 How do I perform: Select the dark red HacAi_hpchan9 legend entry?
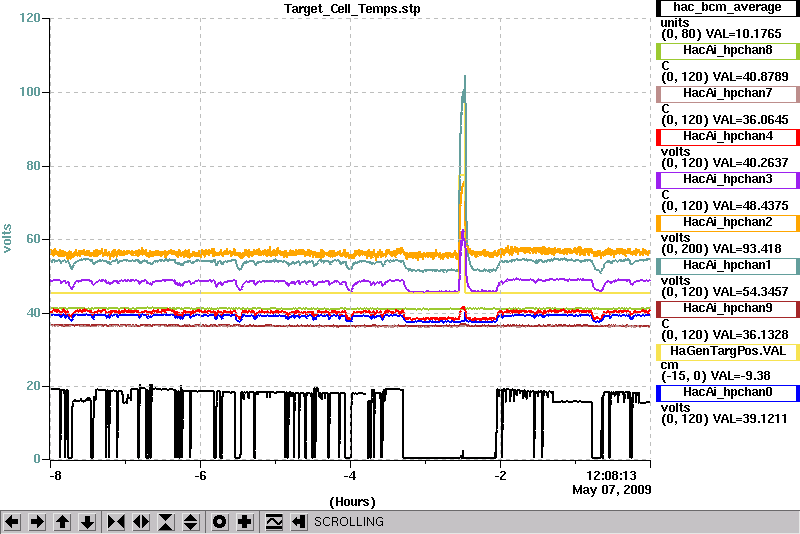tap(728, 309)
